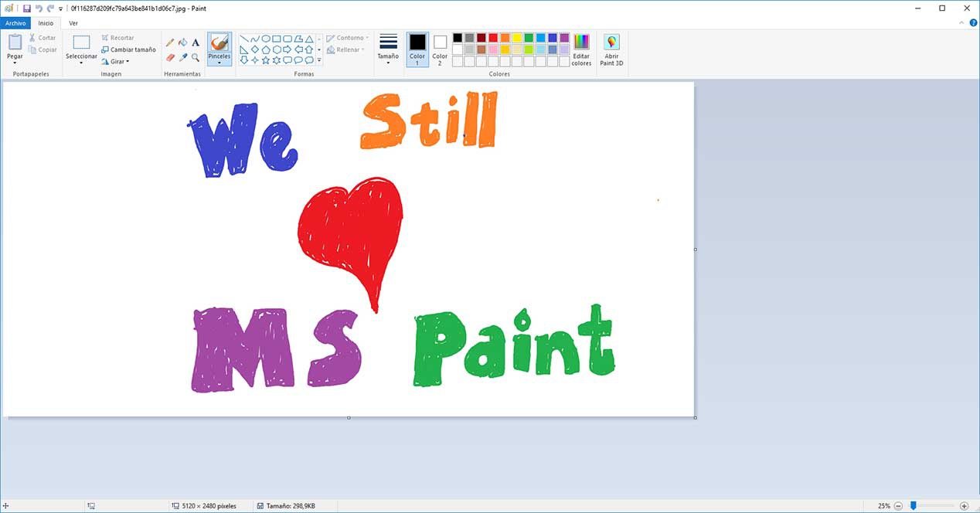Click Cambiar tamaño resize button
The width and height of the screenshot is (980, 513).
(x=128, y=49)
